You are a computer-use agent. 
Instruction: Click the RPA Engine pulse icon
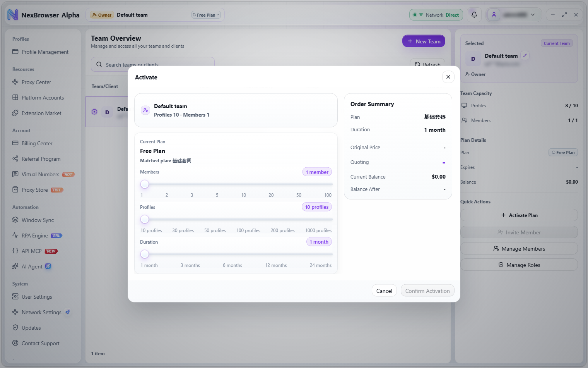(x=15, y=235)
